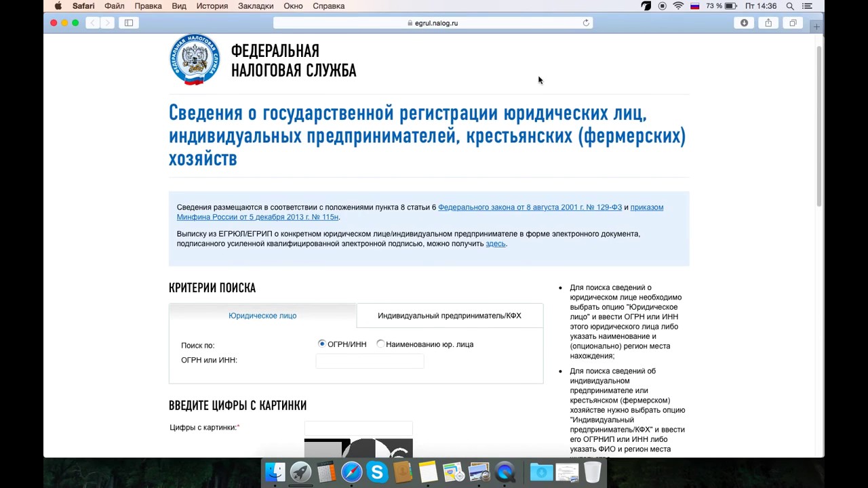Click the black bird icon in menu bar
868x488 pixels.
(646, 6)
